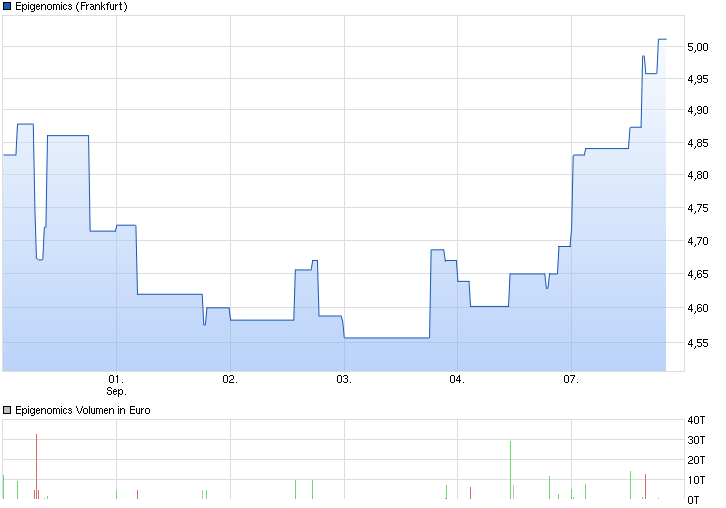Click the lowest price plateau after 03.
This screenshot has width=726, height=508.
coord(387,338)
